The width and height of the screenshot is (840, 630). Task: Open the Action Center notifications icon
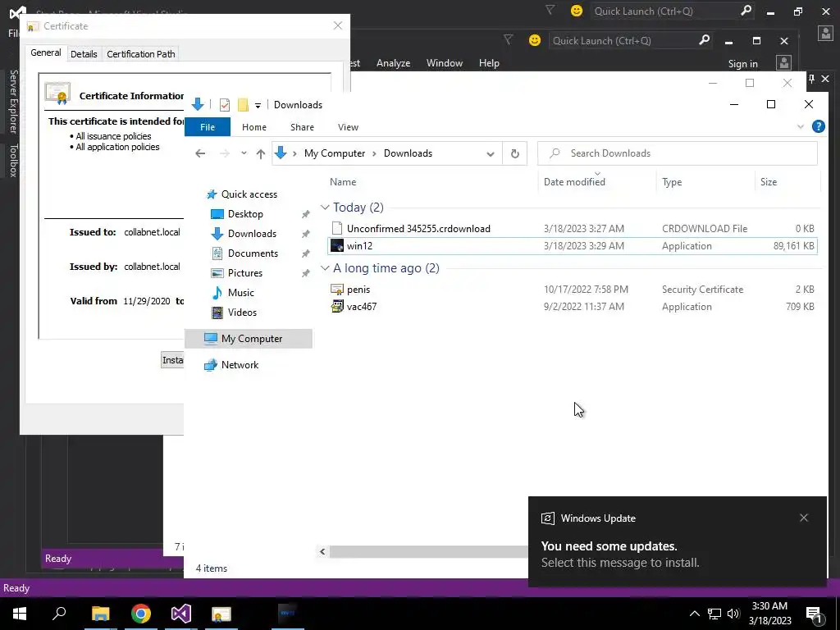(814, 614)
